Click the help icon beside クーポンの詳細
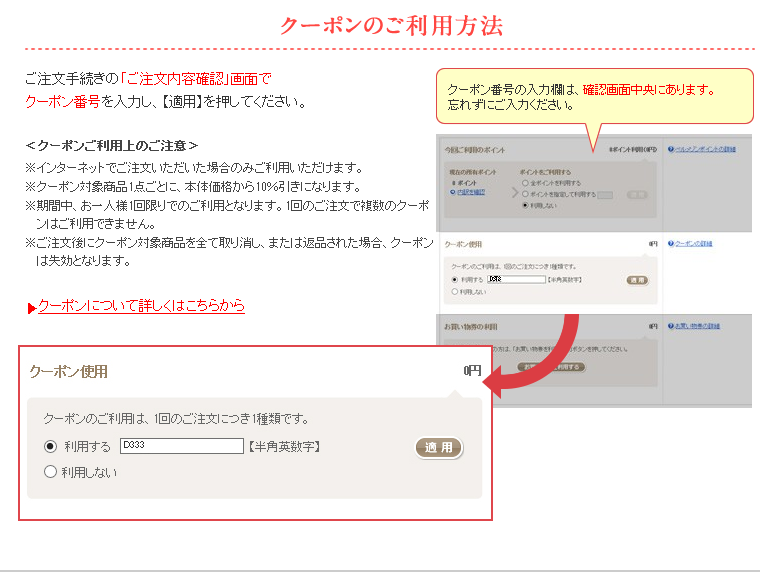Image resolution: width=760 pixels, height=573 pixels. (670, 243)
